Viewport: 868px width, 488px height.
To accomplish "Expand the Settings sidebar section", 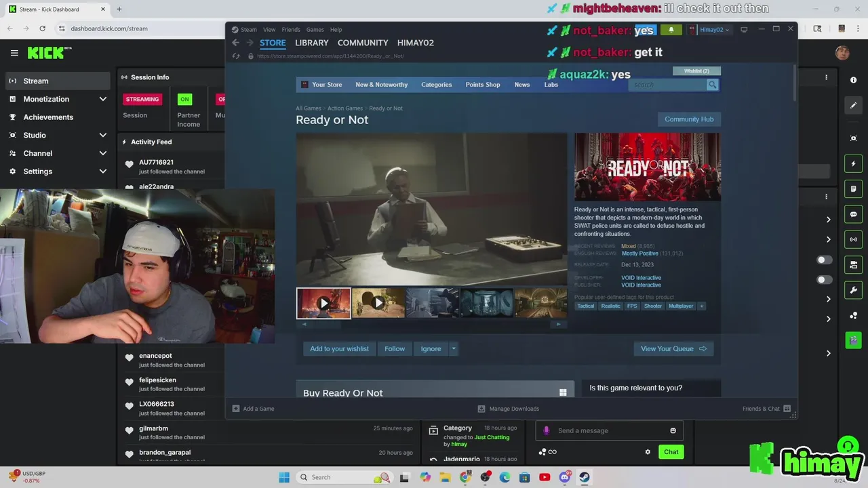I will (x=103, y=171).
